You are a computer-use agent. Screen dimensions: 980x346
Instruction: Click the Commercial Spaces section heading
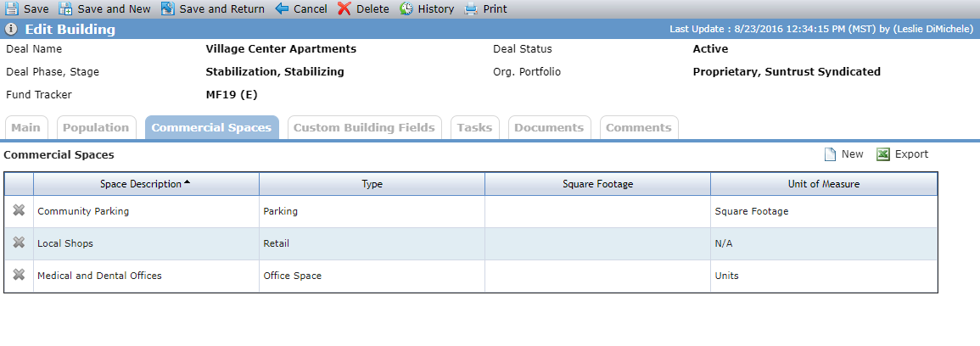click(59, 154)
